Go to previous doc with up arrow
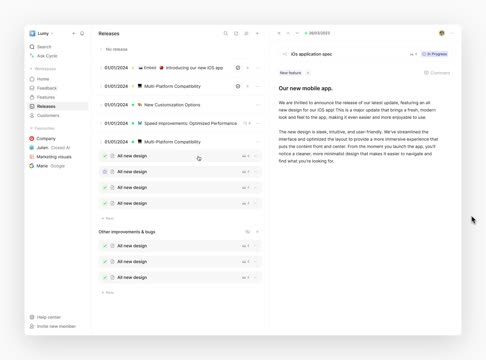Image resolution: width=486 pixels, height=360 pixels. [x=288, y=33]
